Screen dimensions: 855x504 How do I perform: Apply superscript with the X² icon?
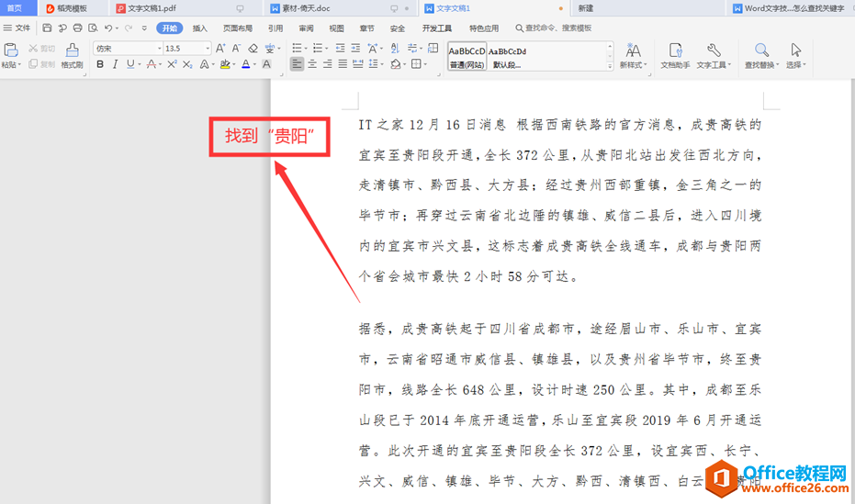pyautogui.click(x=172, y=64)
